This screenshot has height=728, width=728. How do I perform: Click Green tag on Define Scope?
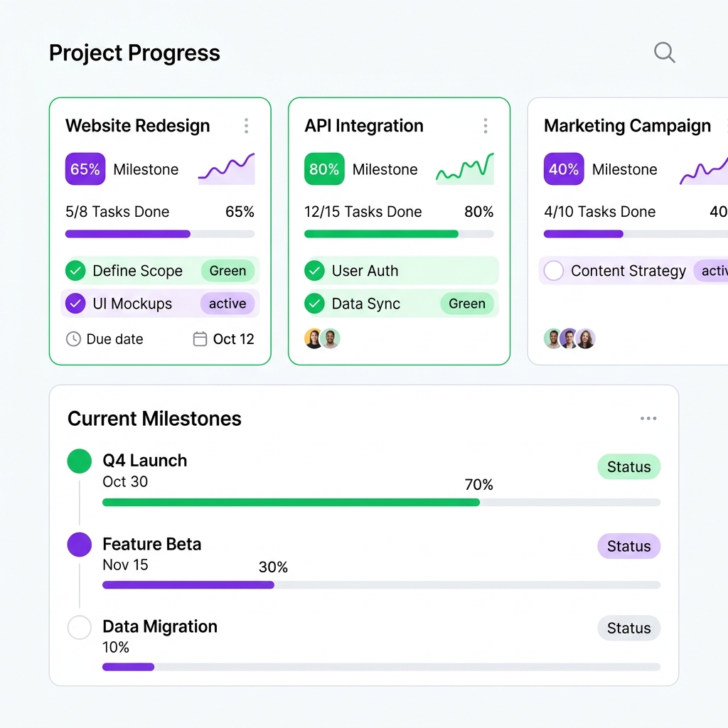point(227,271)
